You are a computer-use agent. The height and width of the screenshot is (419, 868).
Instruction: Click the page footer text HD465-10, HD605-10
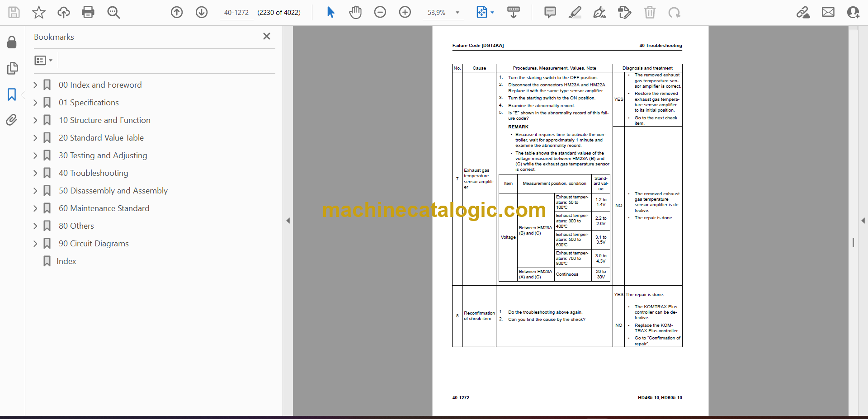[x=660, y=398]
